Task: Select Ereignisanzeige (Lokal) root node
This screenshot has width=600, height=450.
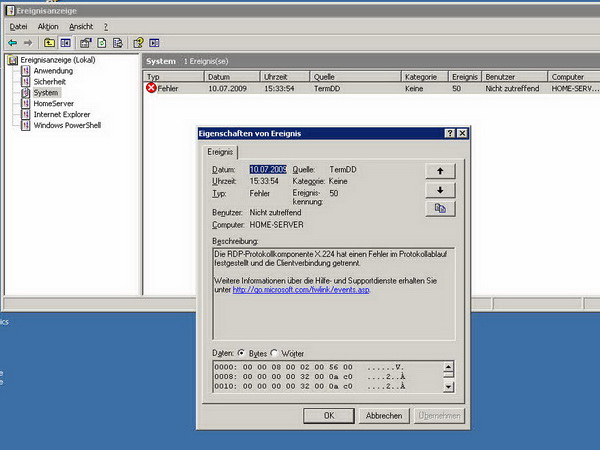Action: click(58, 60)
